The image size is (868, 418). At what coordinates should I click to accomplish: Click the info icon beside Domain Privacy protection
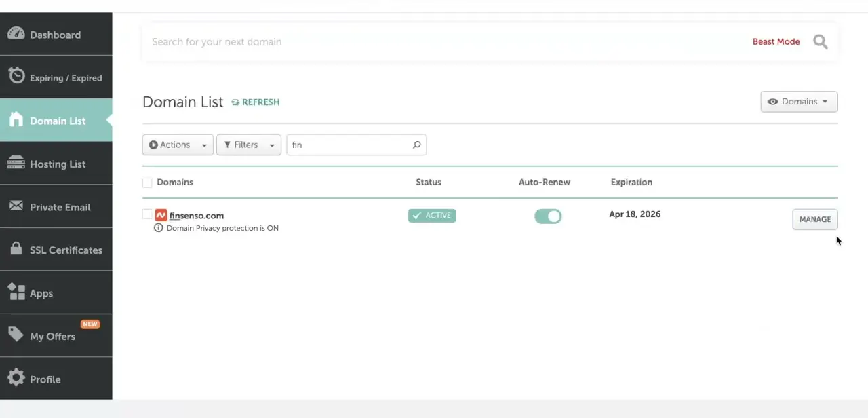(x=159, y=228)
